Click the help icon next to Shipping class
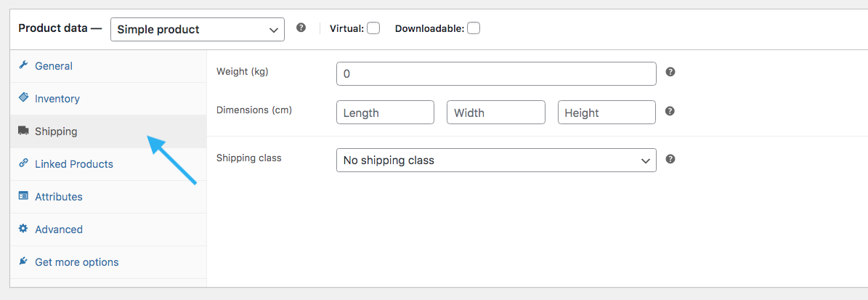This screenshot has height=300, width=868. [x=670, y=159]
